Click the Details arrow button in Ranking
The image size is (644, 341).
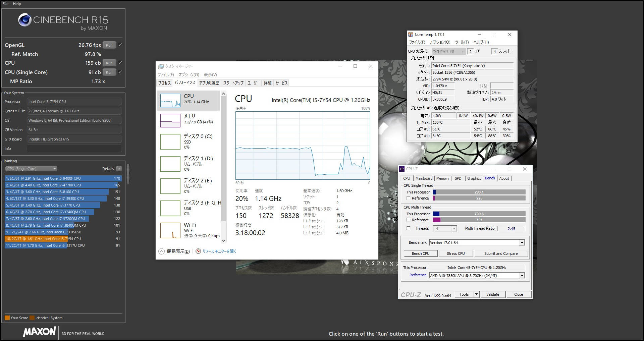pyautogui.click(x=119, y=169)
